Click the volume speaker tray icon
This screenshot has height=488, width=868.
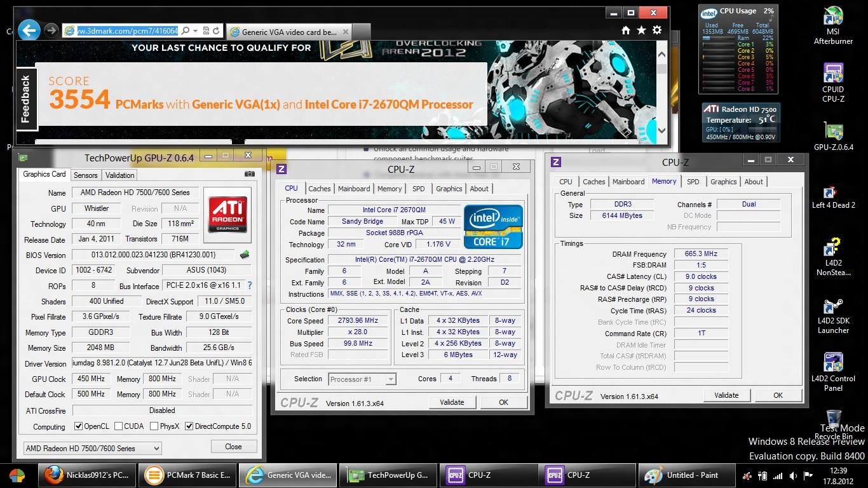pyautogui.click(x=793, y=475)
